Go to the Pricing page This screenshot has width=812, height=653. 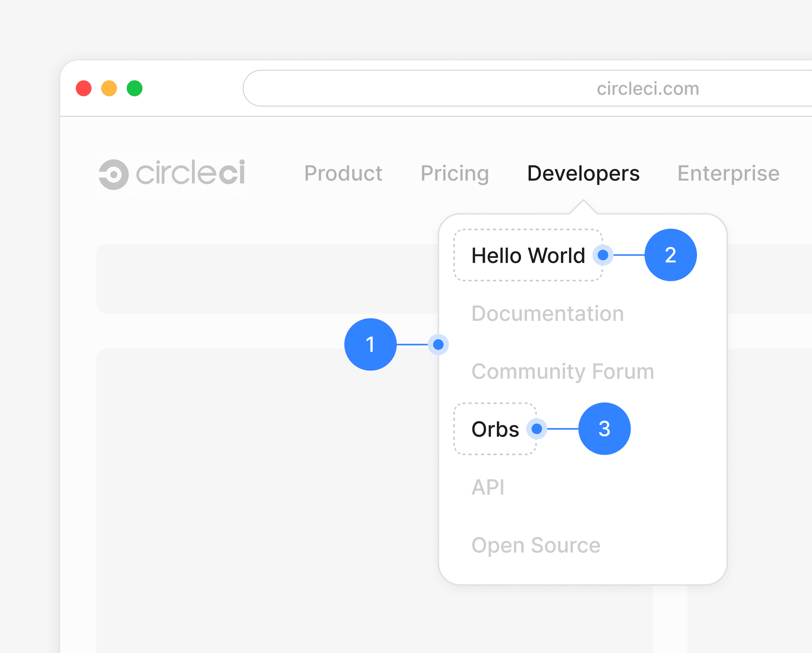(454, 173)
